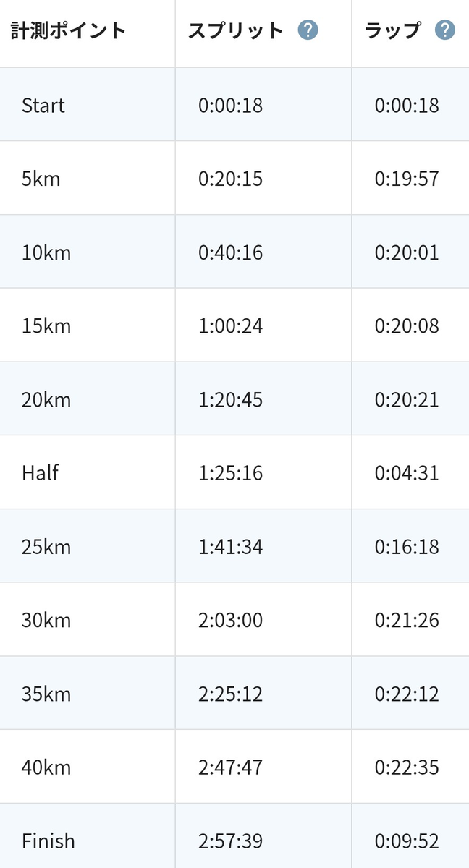Click the 15km measurement point label
This screenshot has height=868, width=469.
pyautogui.click(x=46, y=326)
